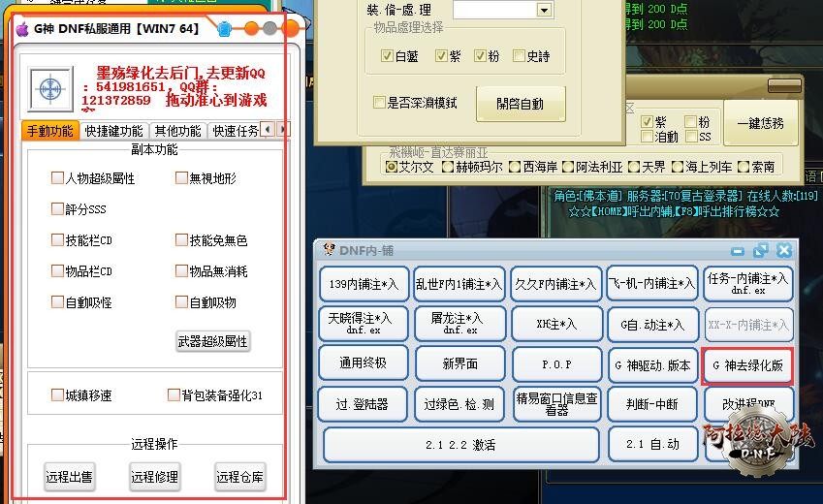
Task: Uncheck the 白蓝 item checkbox
Action: tap(387, 55)
